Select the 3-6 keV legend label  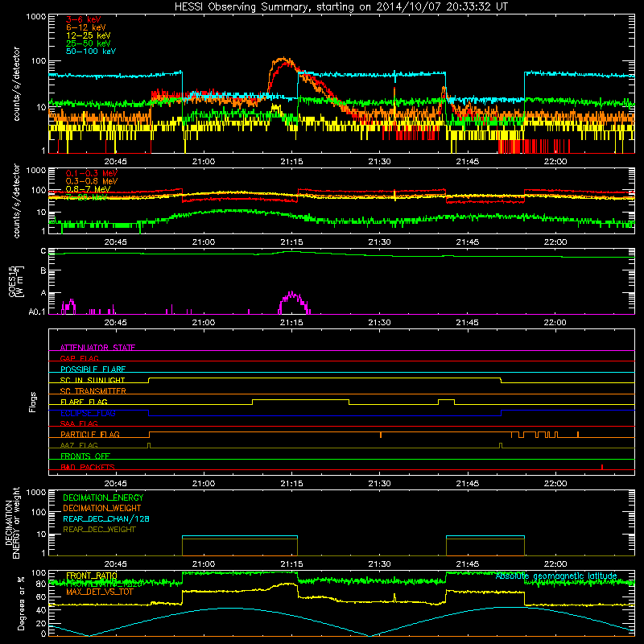pyautogui.click(x=83, y=19)
